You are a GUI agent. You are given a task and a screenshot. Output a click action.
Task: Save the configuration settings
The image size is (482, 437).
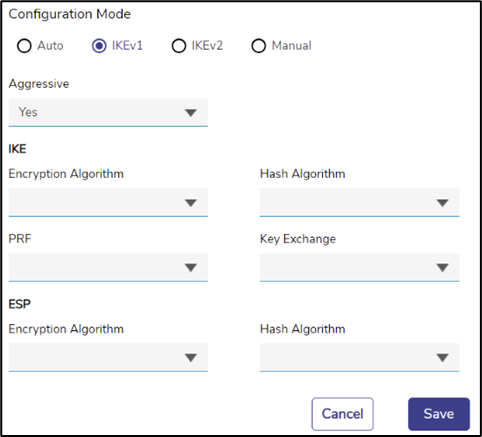tap(439, 414)
